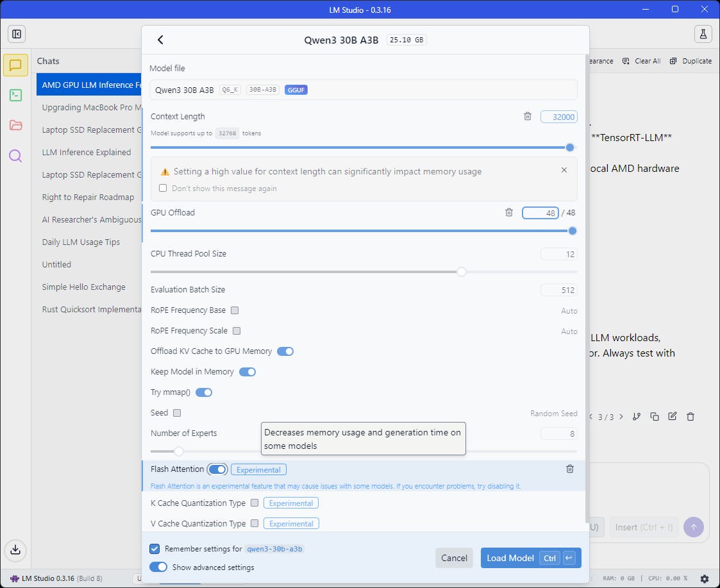Open Right to Repair Roadmap chat
The width and height of the screenshot is (720, 588).
coord(88,197)
